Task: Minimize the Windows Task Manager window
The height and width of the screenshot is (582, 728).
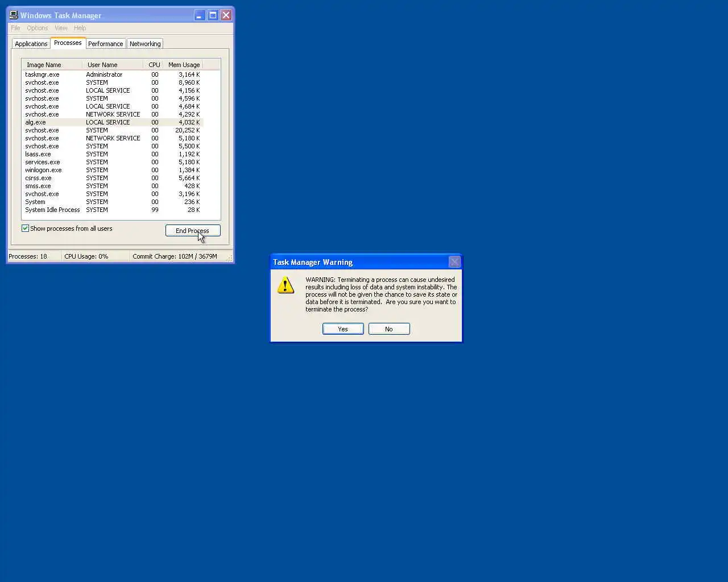Action: click(199, 15)
